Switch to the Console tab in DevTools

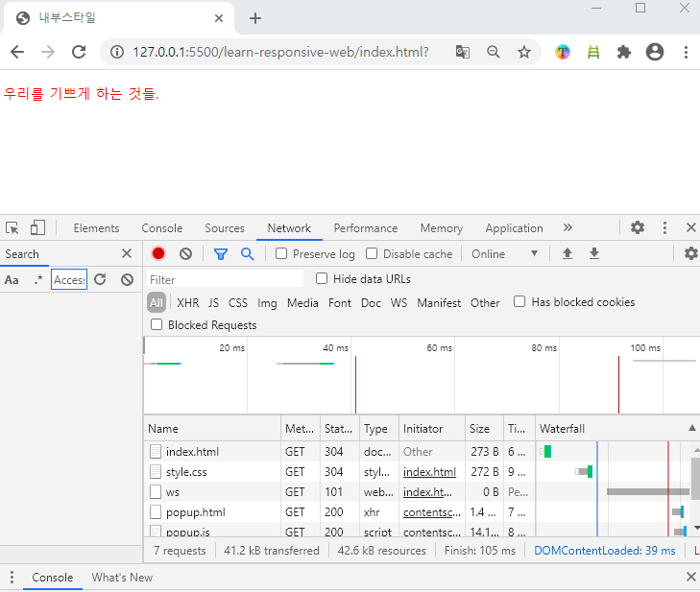coord(162,228)
